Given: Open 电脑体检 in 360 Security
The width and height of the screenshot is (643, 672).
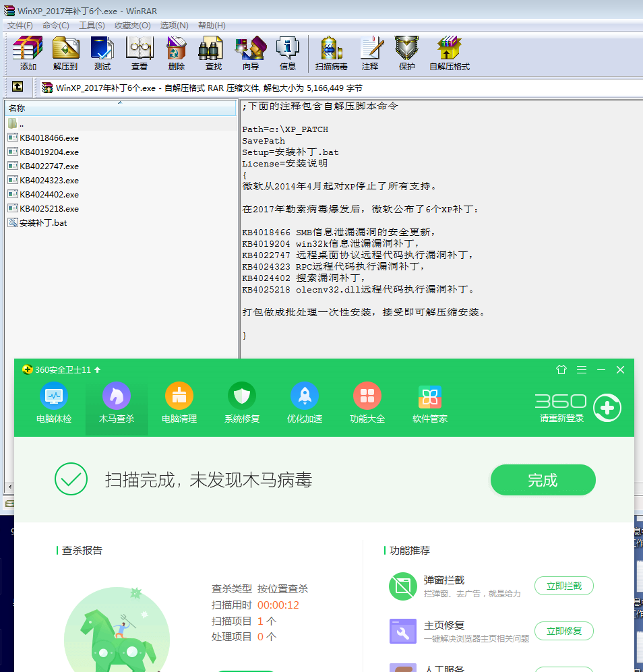Looking at the screenshot, I should pos(54,402).
